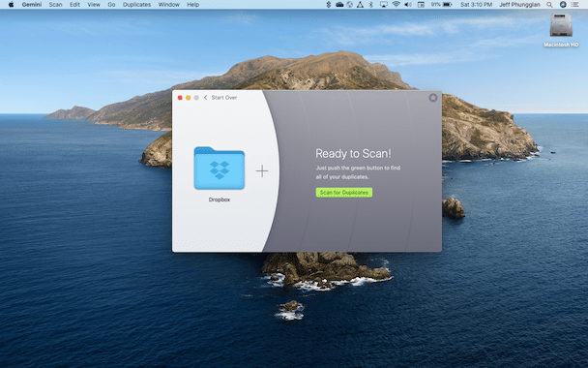Open the Edit menu

(74, 5)
